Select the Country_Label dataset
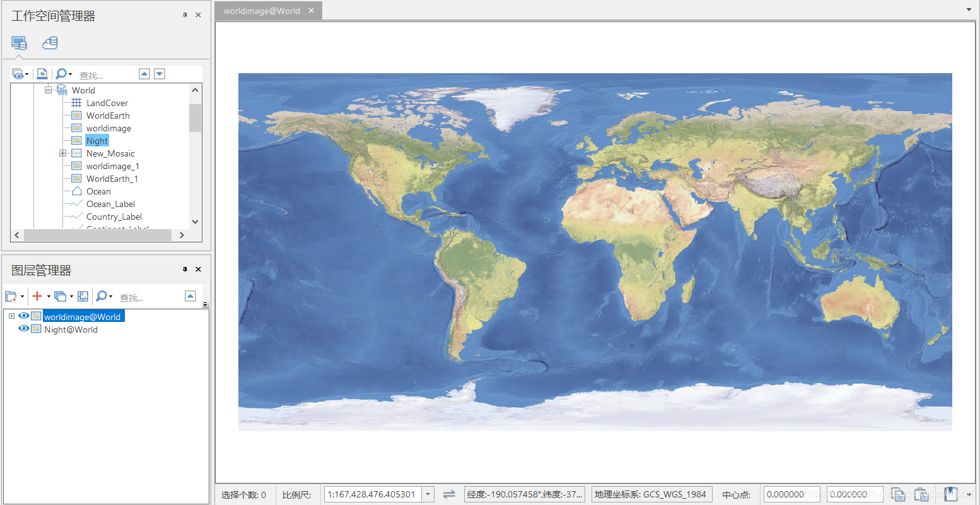 point(114,217)
